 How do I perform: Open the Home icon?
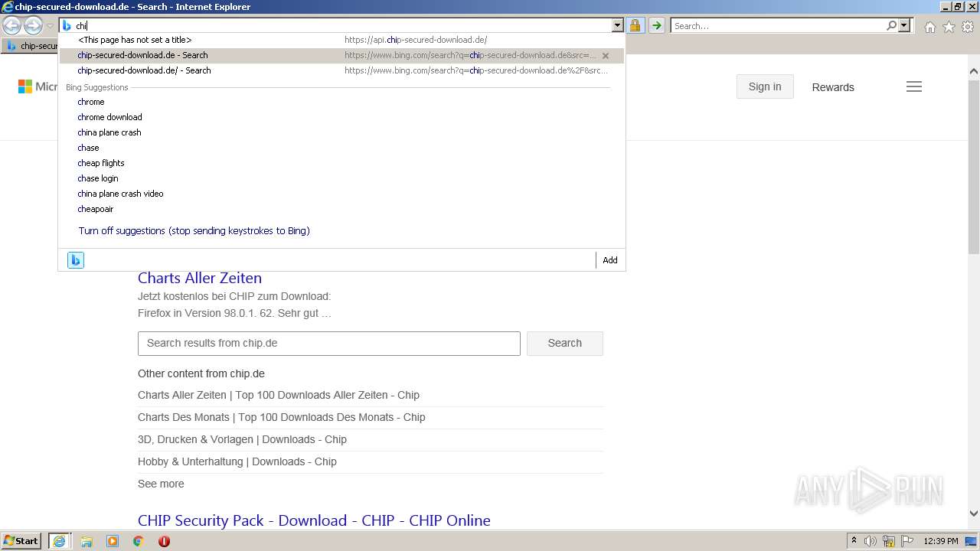pyautogui.click(x=929, y=27)
